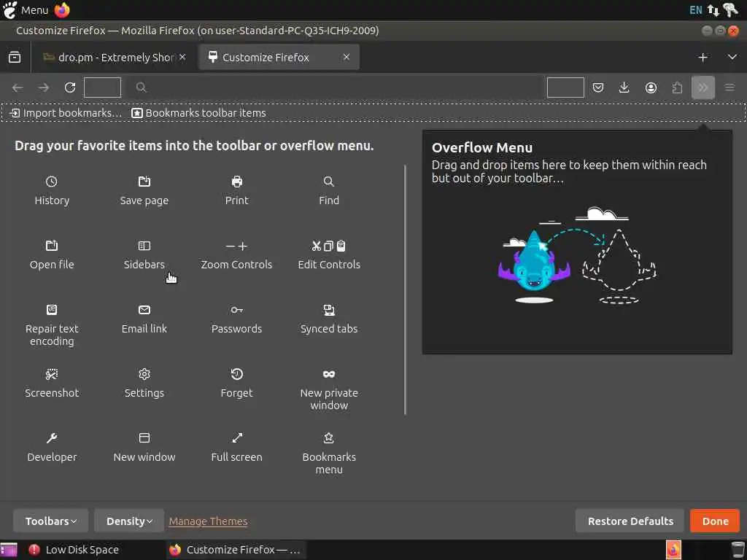Pick the Forget item icon

(237, 374)
